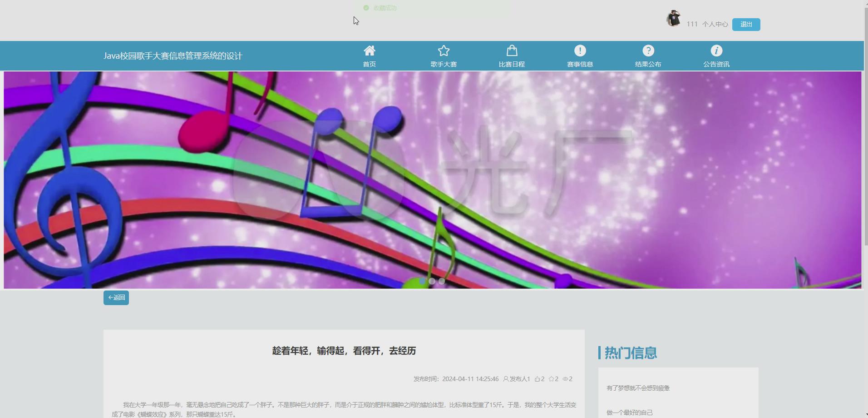This screenshot has height=418, width=868.
Task: Click the exclamation icon for 赛事信息
Action: point(580,50)
